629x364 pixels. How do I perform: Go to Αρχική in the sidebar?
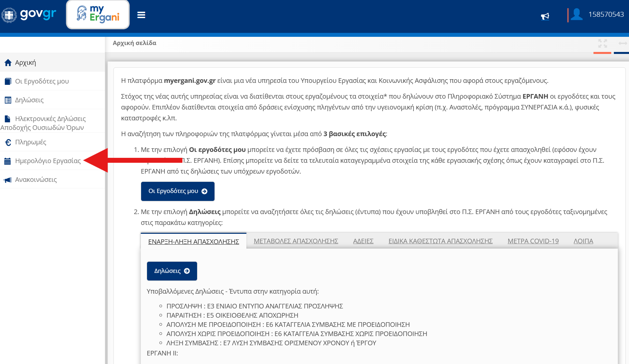click(25, 62)
